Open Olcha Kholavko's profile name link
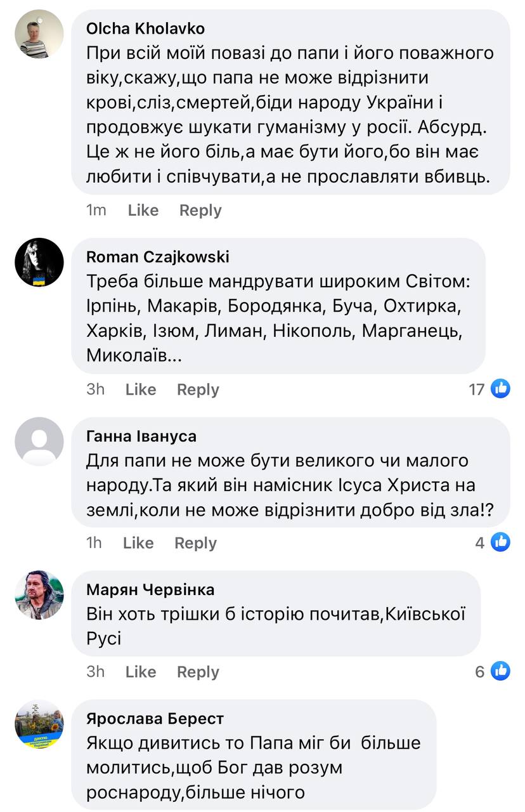Image resolution: width=525 pixels, height=812 pixels. 145,29
